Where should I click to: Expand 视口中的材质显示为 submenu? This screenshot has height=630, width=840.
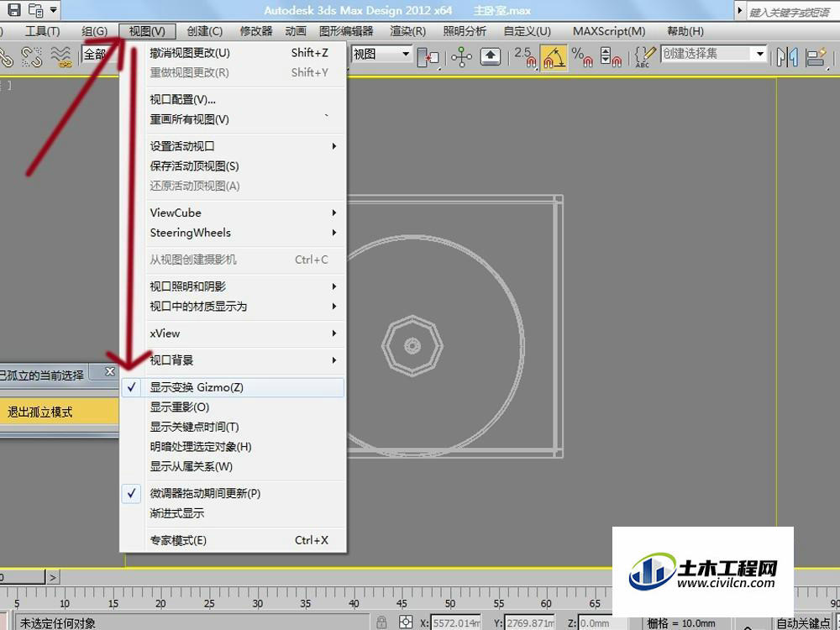click(x=233, y=307)
